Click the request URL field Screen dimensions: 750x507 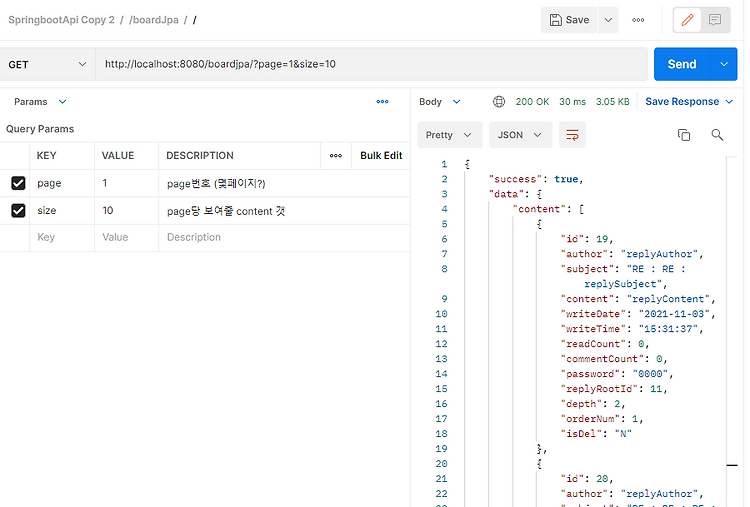[371, 64]
